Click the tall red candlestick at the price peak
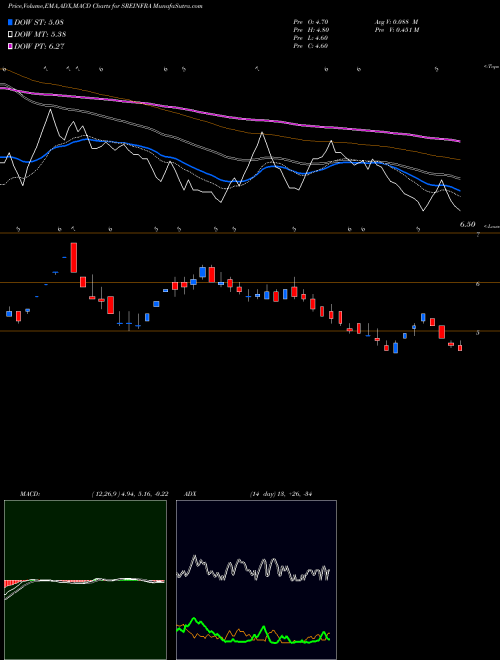Image resolution: width=500 pixels, height=660 pixels. click(74, 258)
